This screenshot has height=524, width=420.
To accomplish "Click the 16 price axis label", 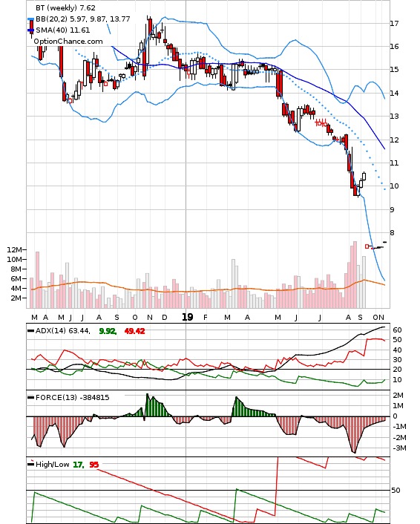I will (x=394, y=47).
